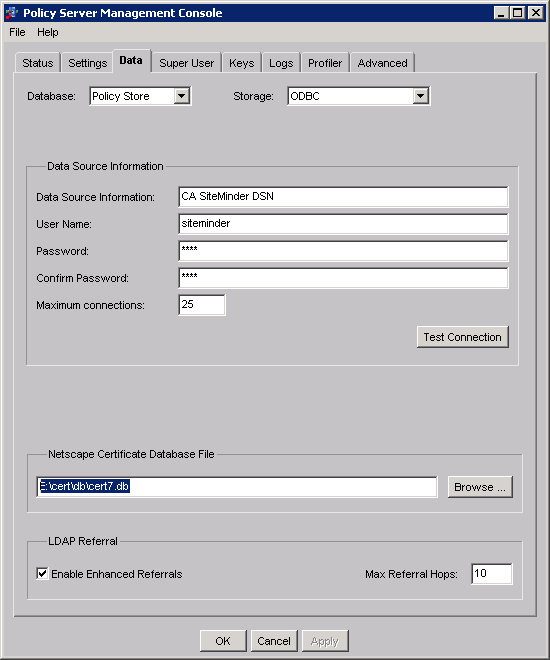Switch to the Status tab
This screenshot has width=550, height=660.
pyautogui.click(x=38, y=63)
